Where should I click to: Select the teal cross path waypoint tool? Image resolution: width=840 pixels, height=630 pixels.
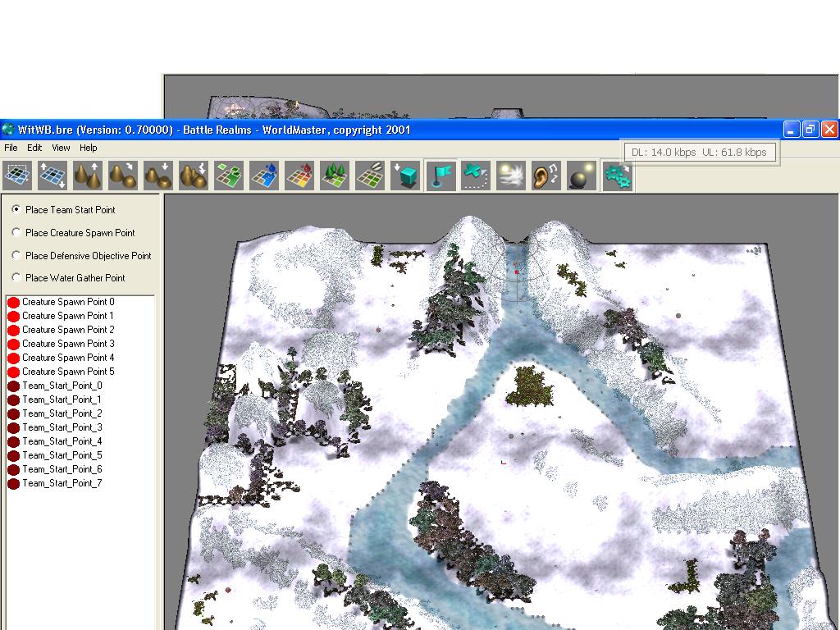476,176
